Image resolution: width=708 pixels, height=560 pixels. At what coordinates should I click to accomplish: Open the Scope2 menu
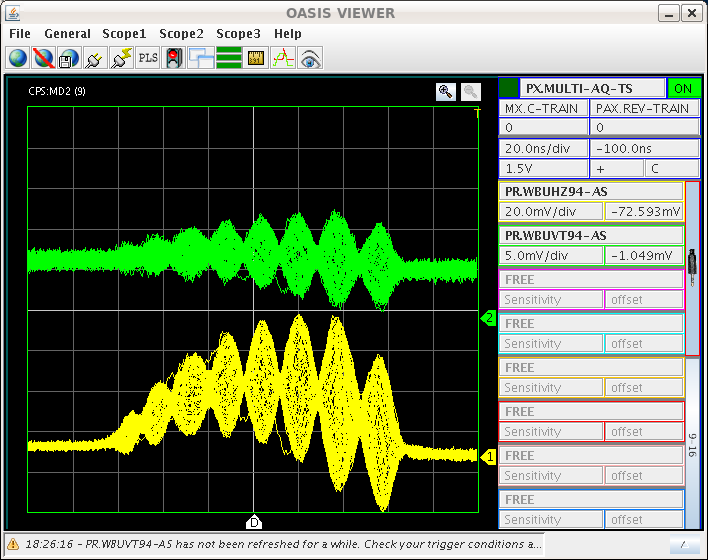click(x=181, y=34)
